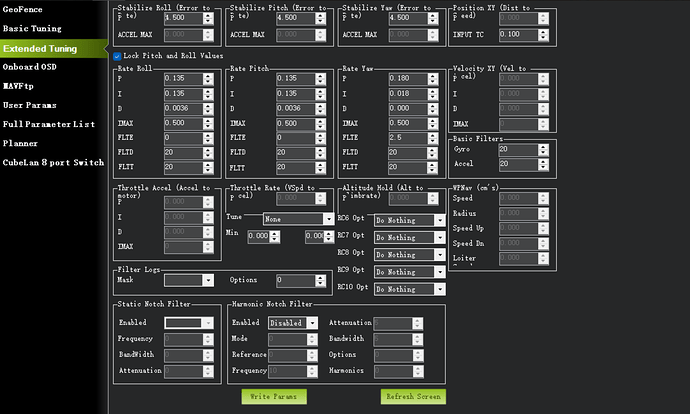
Task: Click Basic Filters Gyro field
Action: click(519, 150)
